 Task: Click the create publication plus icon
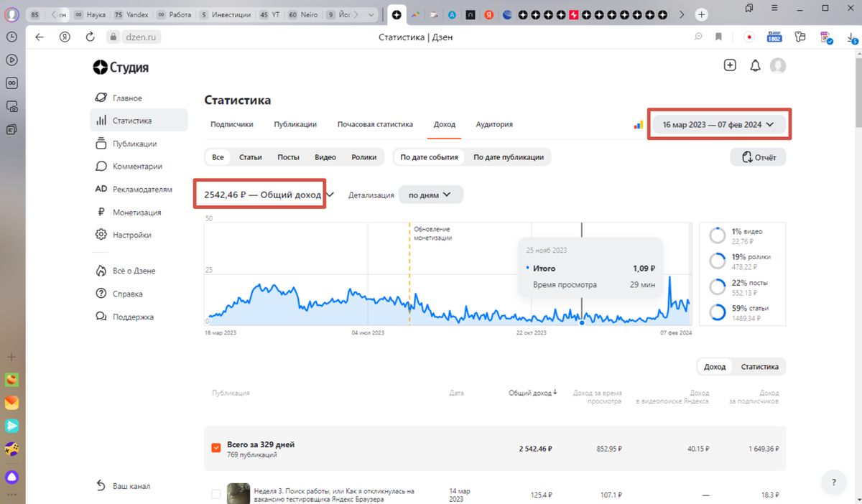click(x=730, y=65)
